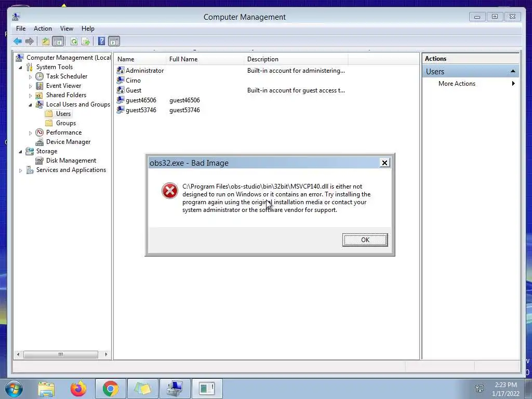Viewport: 532px width, 399px height.
Task: Click the Task Scheduler clock icon
Action: (39, 76)
